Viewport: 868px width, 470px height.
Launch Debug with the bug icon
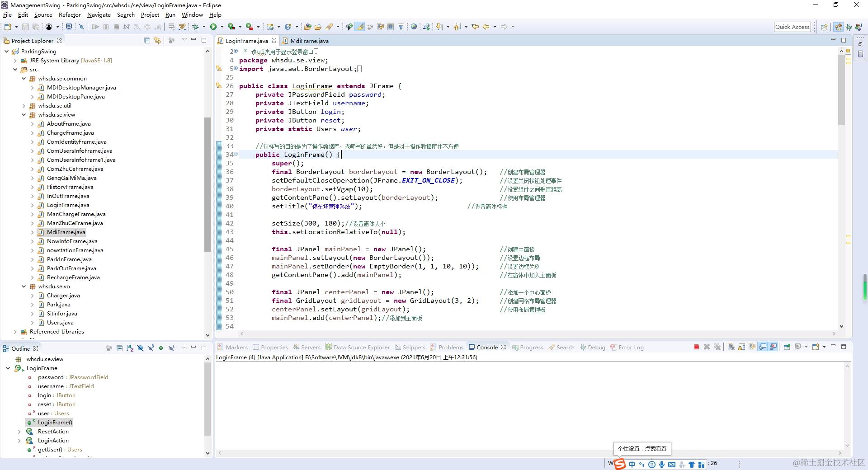coord(195,27)
